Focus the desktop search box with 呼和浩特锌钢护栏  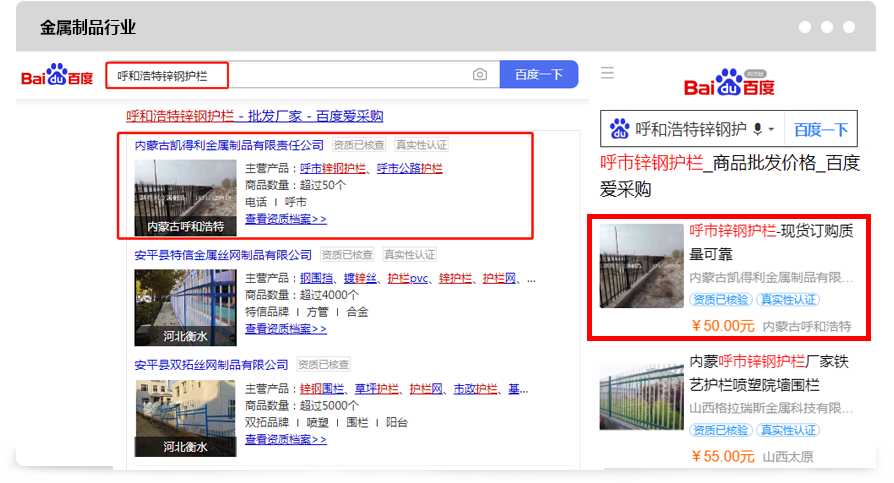[x=290, y=75]
